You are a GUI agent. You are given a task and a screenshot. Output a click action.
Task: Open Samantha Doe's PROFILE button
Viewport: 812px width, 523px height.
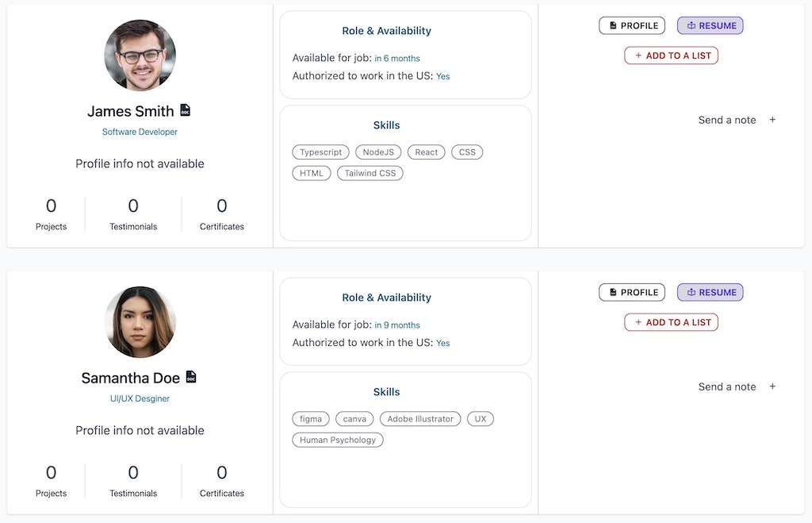pos(632,292)
